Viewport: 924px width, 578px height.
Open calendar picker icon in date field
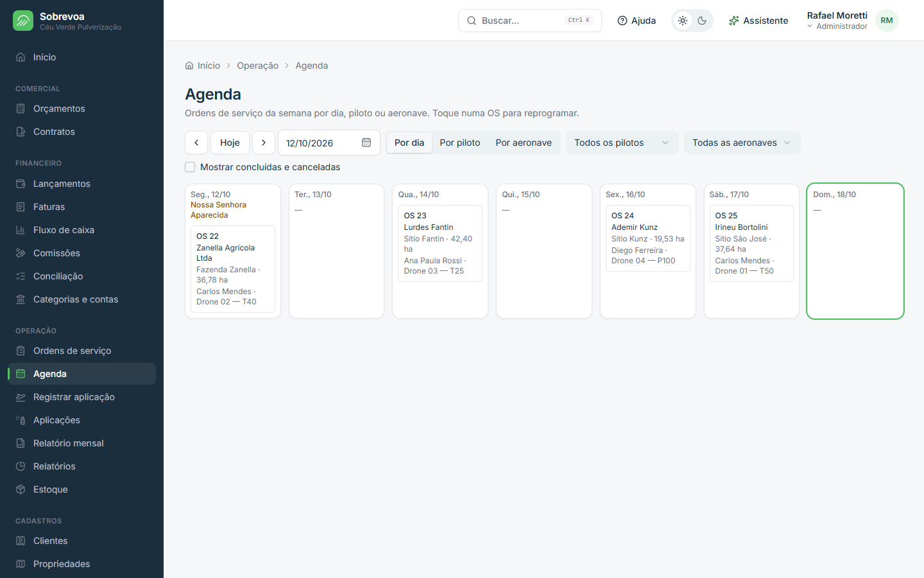tap(366, 143)
